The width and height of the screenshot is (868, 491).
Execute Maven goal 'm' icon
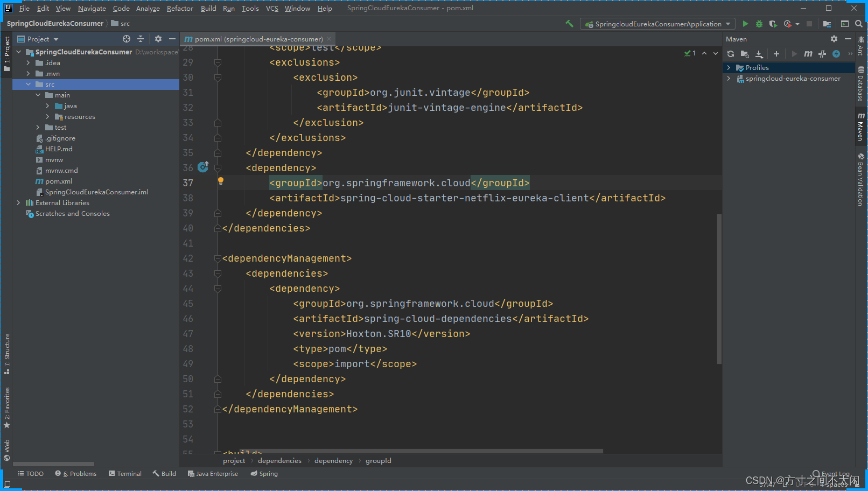[x=808, y=54]
